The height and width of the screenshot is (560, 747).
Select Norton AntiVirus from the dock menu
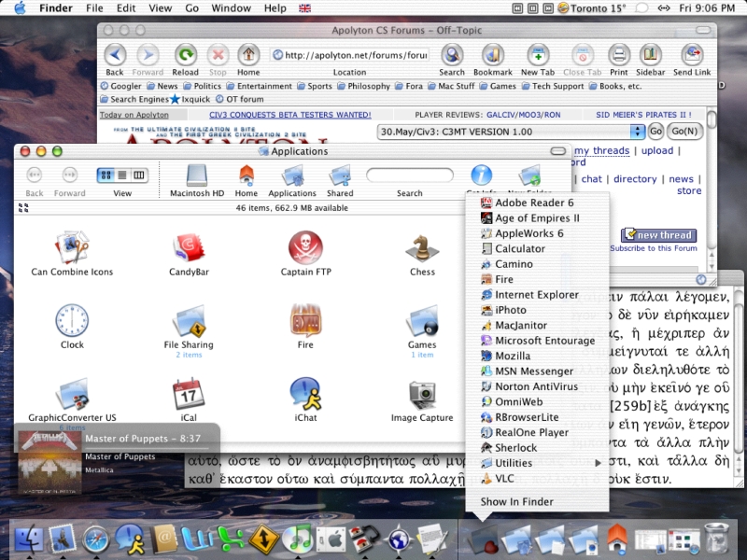click(536, 386)
